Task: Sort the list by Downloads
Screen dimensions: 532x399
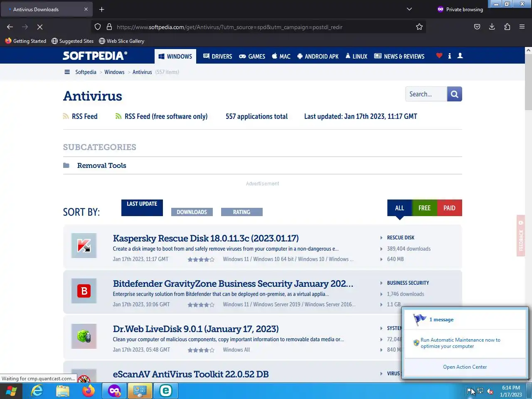Action: 192,212
